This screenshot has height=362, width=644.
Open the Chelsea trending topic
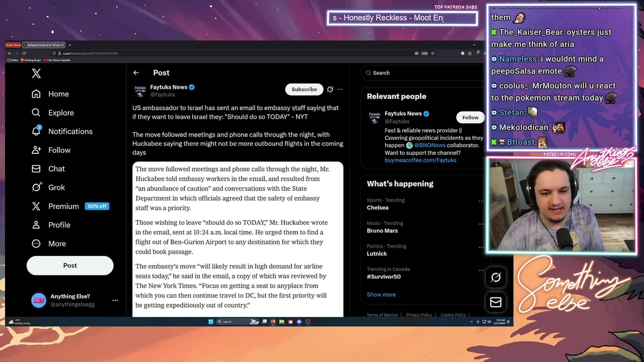tap(377, 208)
